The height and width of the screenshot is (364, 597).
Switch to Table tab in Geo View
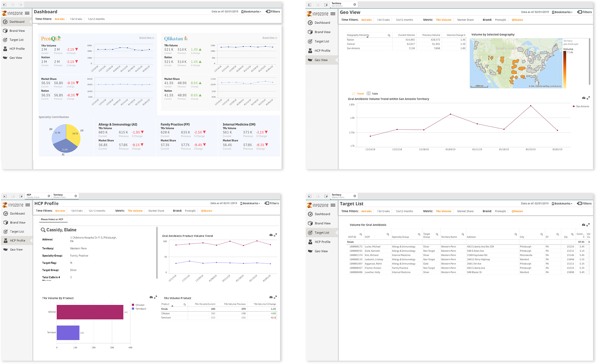point(372,94)
